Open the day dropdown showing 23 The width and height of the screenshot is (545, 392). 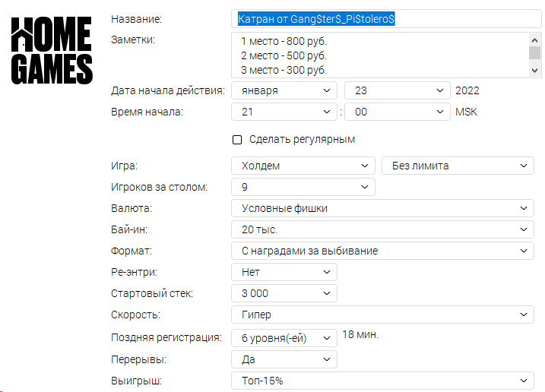click(398, 90)
